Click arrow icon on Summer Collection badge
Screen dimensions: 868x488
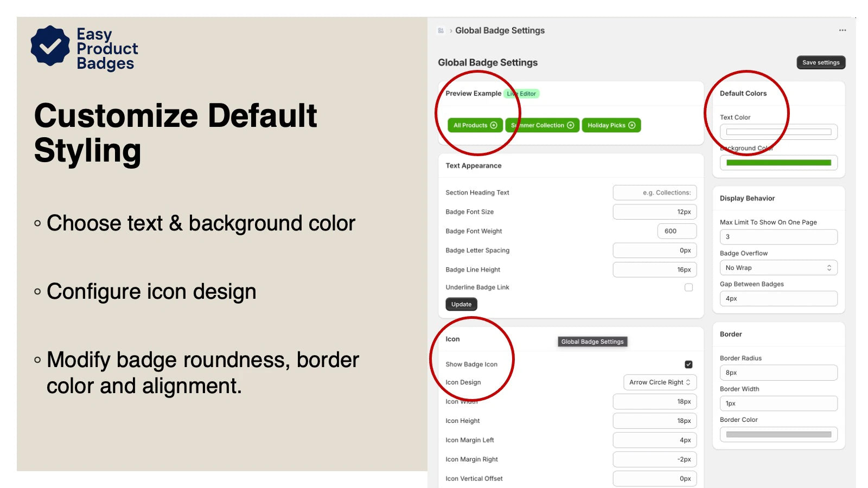tap(570, 125)
